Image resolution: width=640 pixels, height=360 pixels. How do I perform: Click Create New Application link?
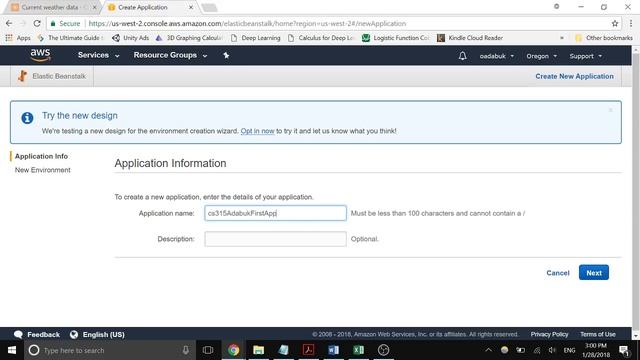pyautogui.click(x=574, y=76)
